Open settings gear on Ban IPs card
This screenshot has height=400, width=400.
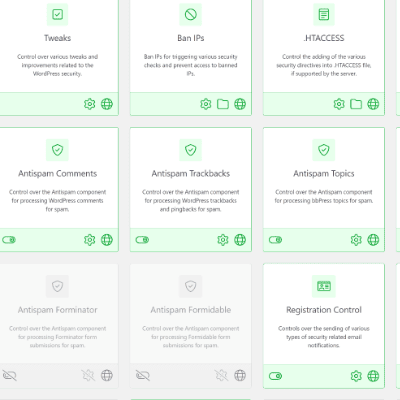(206, 104)
